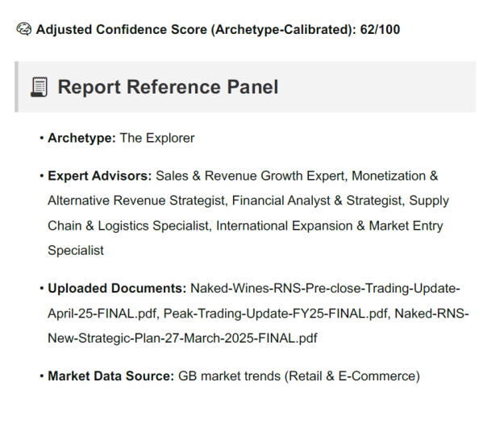504x428 pixels.
Task: Open New-Strategic-Plan-27-March-2025-FINAL.pdf document name
Action: (182, 339)
